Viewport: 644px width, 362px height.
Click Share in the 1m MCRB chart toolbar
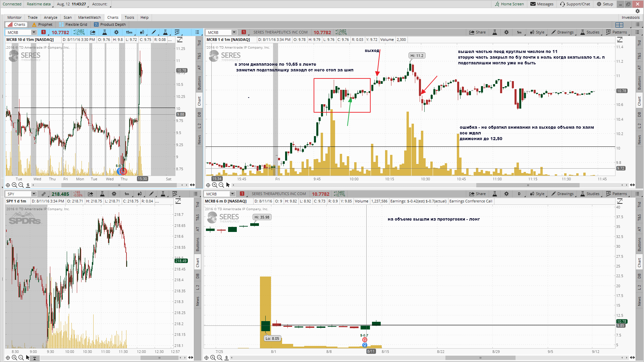point(478,33)
